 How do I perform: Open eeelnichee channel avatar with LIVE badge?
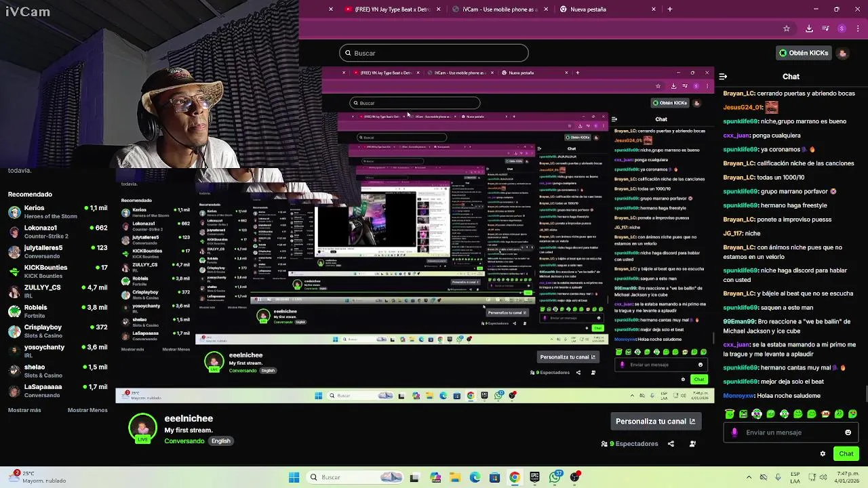pyautogui.click(x=142, y=428)
